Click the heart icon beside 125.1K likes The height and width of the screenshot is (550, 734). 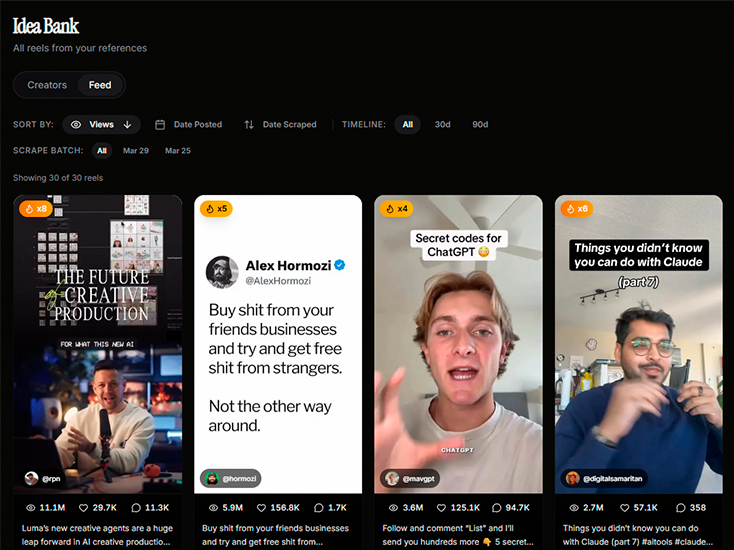tap(441, 508)
